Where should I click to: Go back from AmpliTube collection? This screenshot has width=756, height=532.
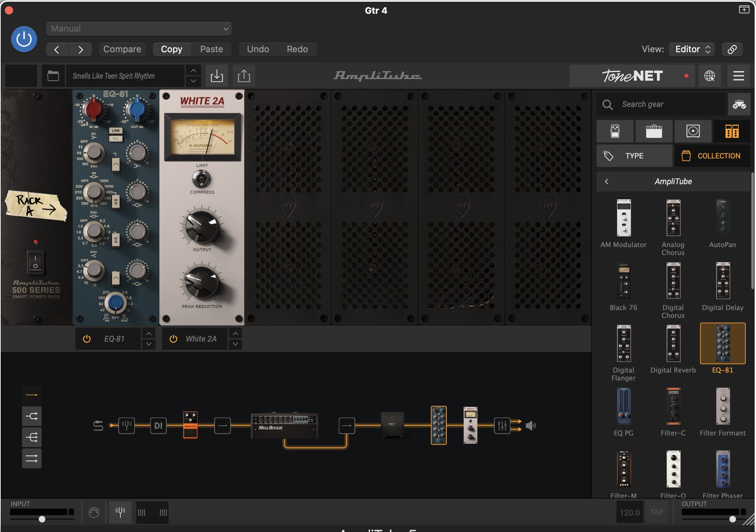click(x=607, y=181)
